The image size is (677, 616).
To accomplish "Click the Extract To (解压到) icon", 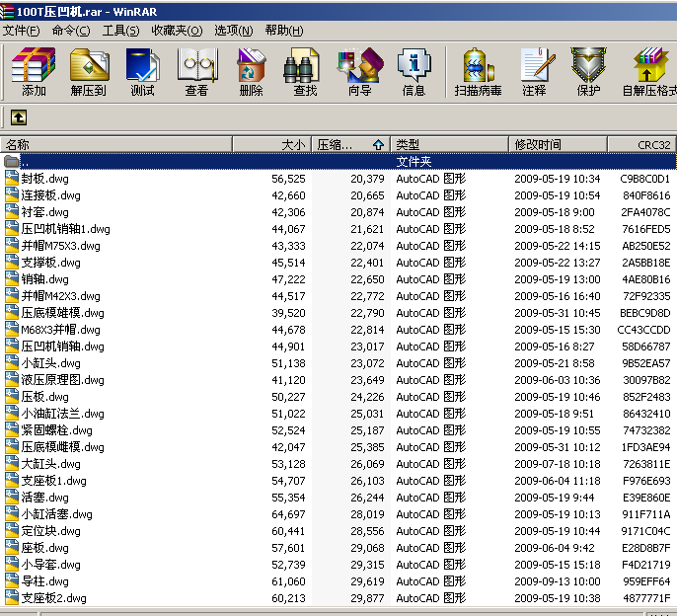I will [89, 66].
